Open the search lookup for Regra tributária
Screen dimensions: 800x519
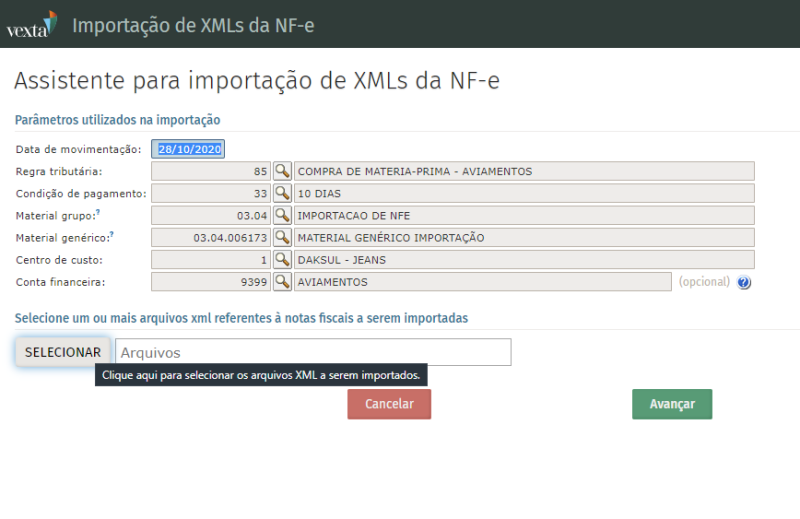click(x=282, y=171)
